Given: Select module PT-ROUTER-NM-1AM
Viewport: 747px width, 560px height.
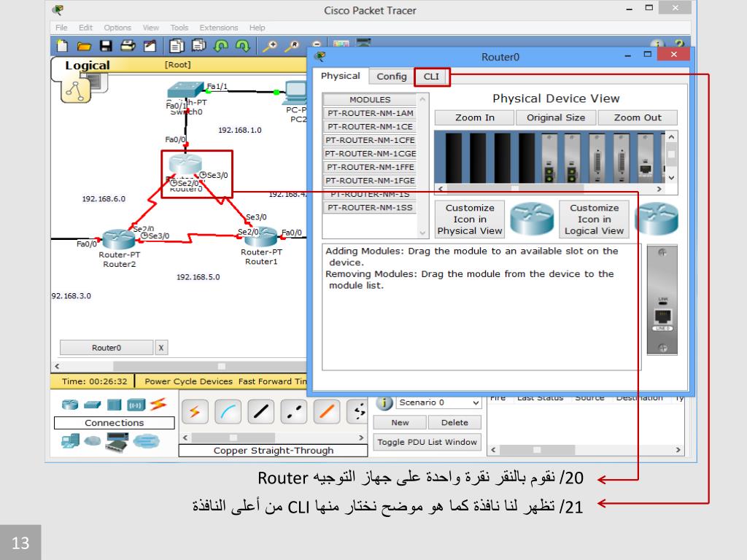Looking at the screenshot, I should (x=370, y=113).
